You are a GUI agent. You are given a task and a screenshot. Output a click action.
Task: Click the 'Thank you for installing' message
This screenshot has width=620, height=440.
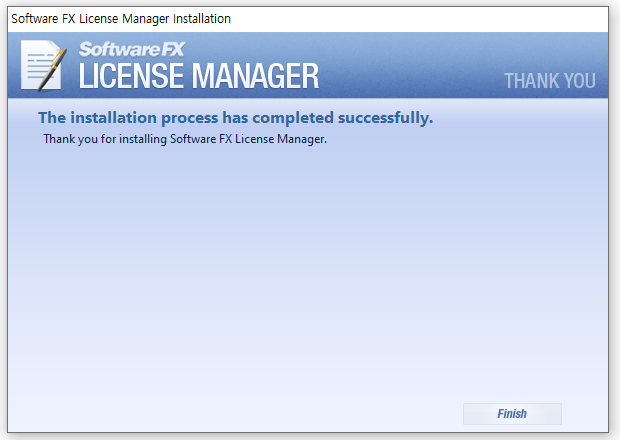pos(185,139)
